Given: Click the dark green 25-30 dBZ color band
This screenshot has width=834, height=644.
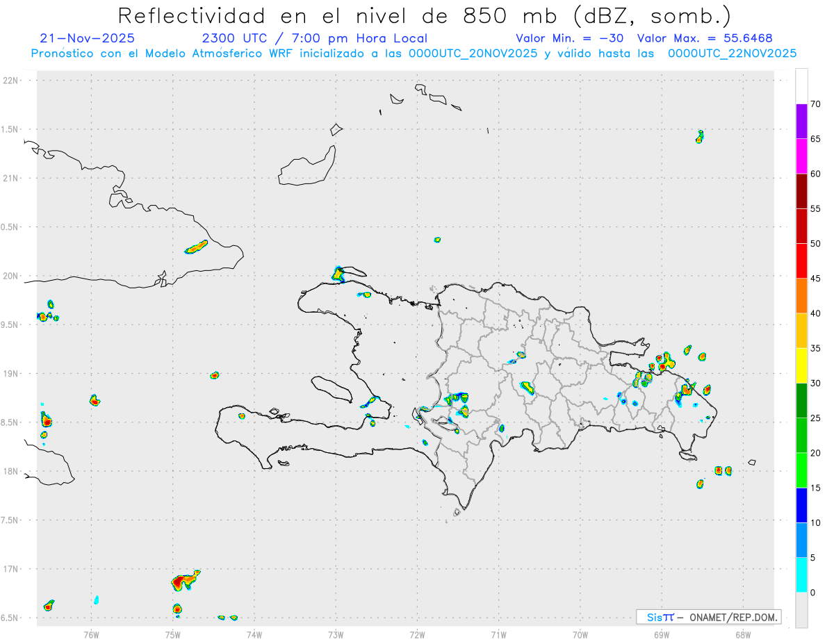Looking at the screenshot, I should (801, 401).
